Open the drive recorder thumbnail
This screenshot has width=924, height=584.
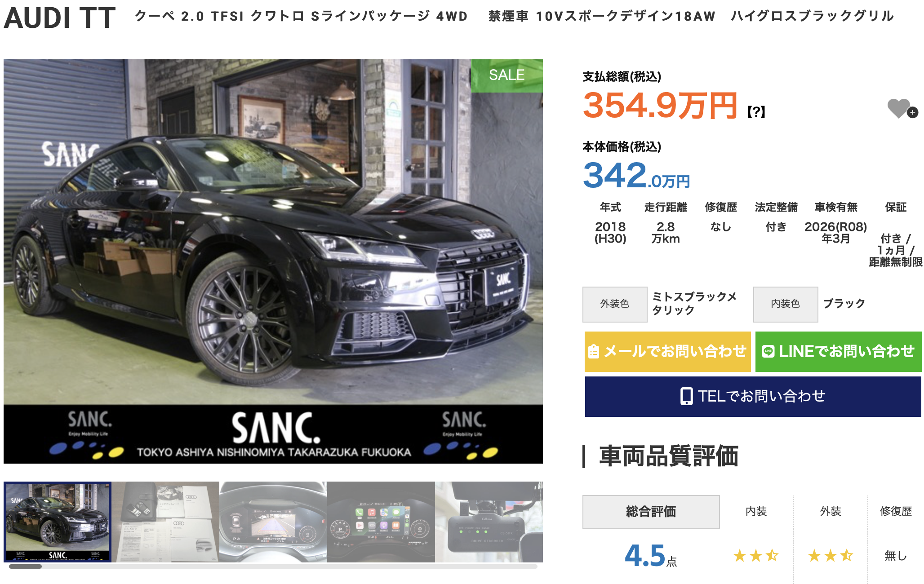(x=489, y=522)
